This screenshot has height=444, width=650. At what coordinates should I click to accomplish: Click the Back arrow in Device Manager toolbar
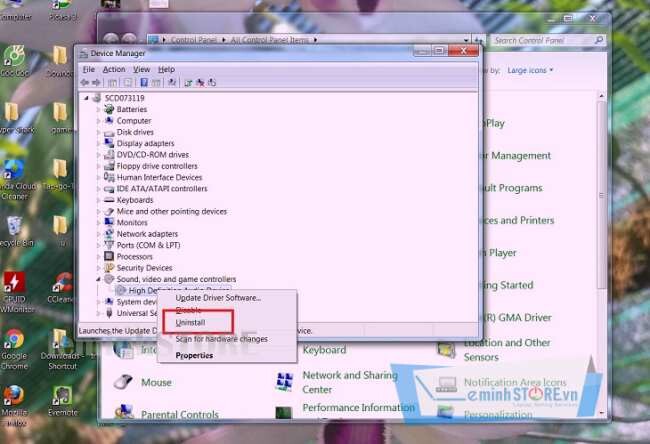pos(85,83)
